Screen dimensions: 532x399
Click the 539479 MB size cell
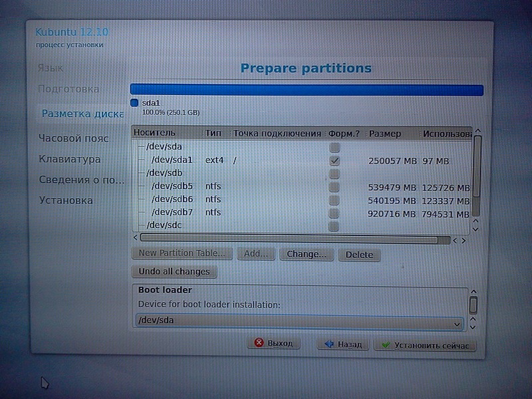click(x=392, y=188)
